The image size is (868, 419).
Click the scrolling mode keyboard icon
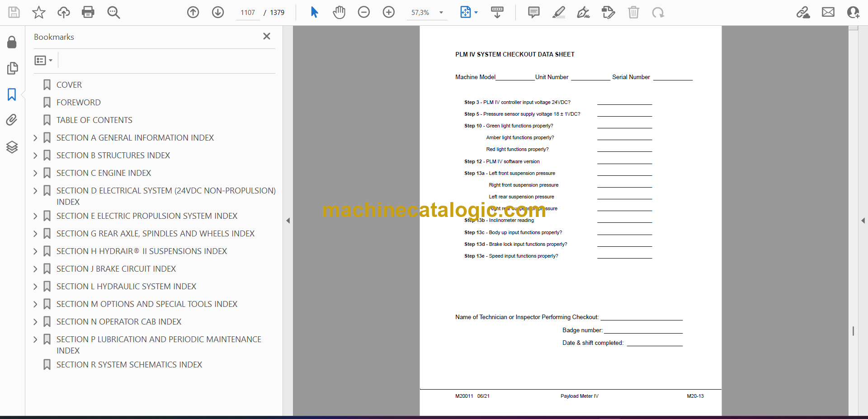(x=497, y=12)
